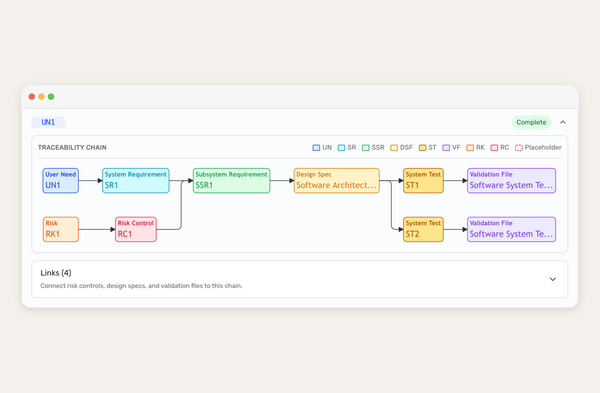Select the User Need UN1 node

point(60,181)
